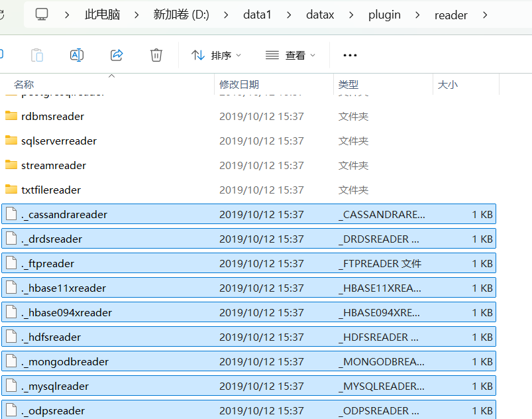Click 文件夹 type of streamreader row

click(x=353, y=165)
